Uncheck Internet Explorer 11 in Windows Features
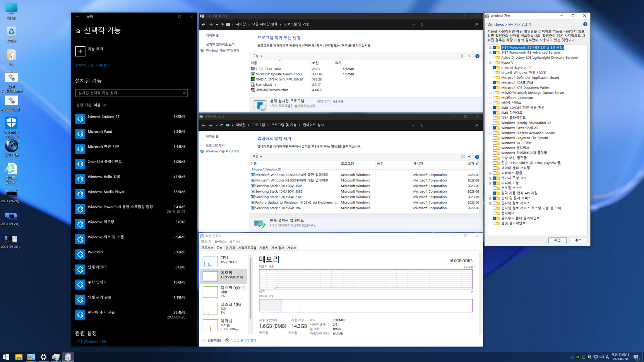Image resolution: width=644 pixels, height=362 pixels. coord(494,68)
